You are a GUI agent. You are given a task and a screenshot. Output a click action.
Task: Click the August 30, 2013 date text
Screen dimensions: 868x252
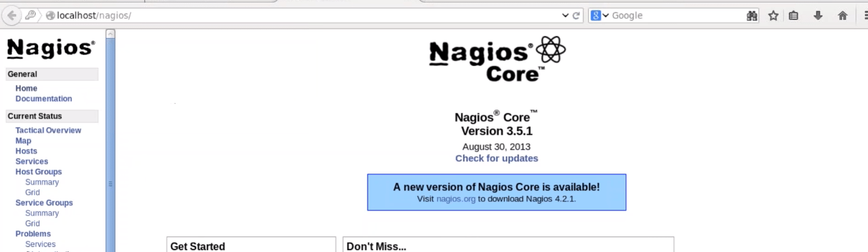point(497,146)
